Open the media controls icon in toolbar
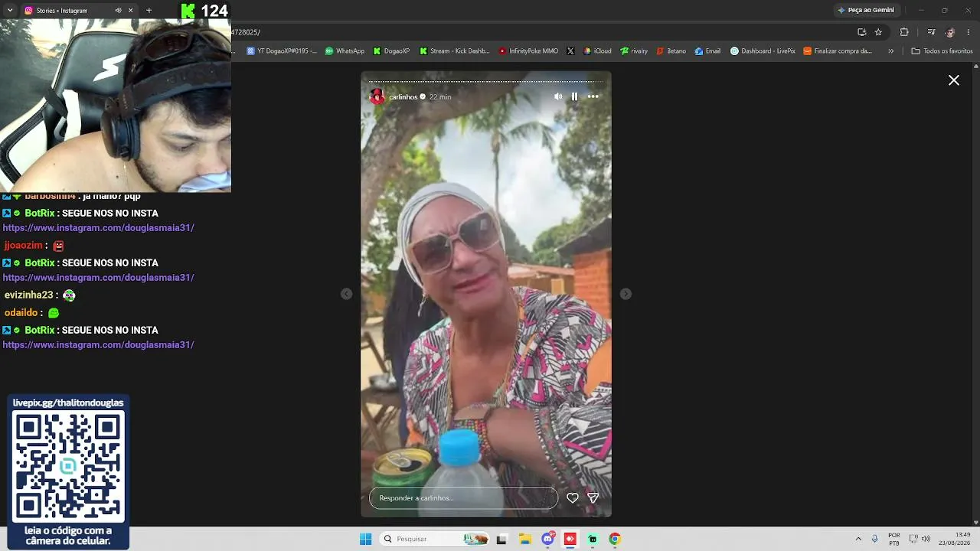Viewport: 980px width, 551px height. tap(931, 32)
